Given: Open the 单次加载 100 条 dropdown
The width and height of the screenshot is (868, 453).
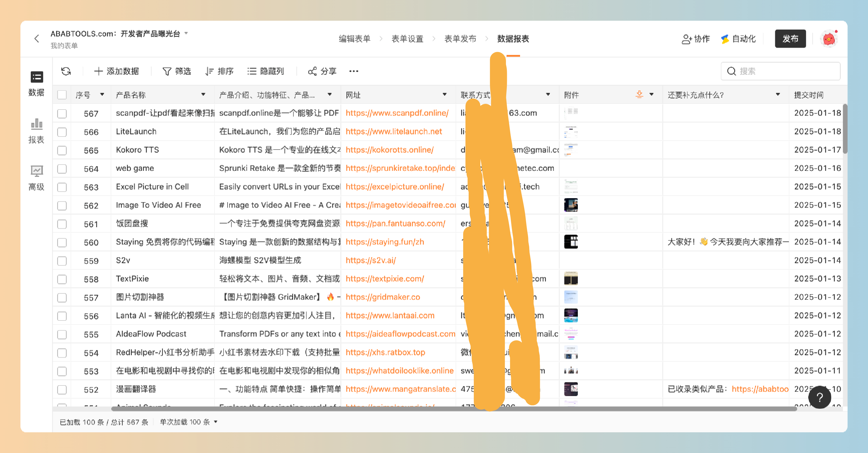Looking at the screenshot, I should tap(188, 422).
